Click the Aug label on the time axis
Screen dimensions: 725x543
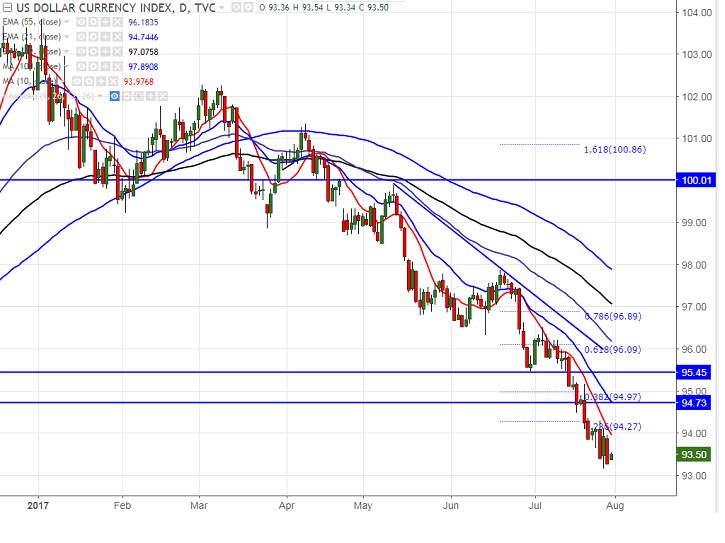click(x=615, y=506)
